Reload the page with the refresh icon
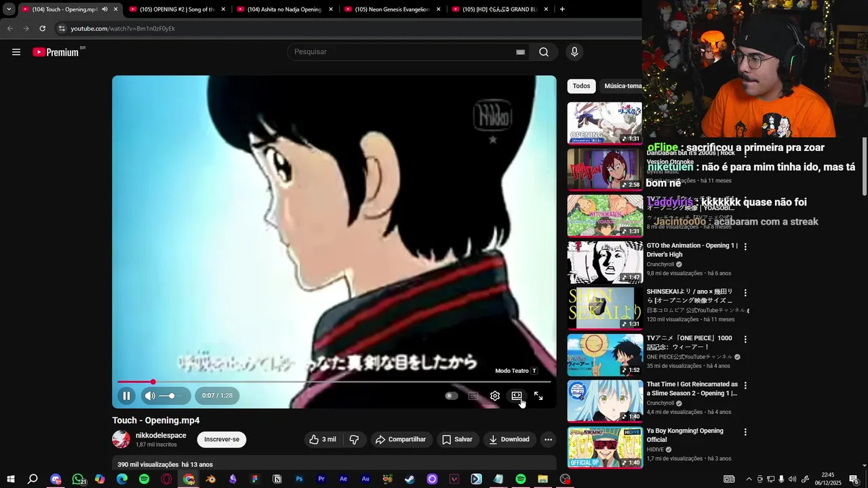The height and width of the screenshot is (488, 868). click(42, 28)
